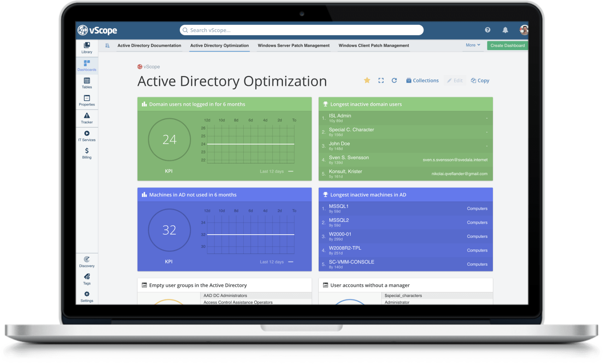Select AAD DC Administrators entry
The width and height of the screenshot is (603, 364).
(256, 296)
